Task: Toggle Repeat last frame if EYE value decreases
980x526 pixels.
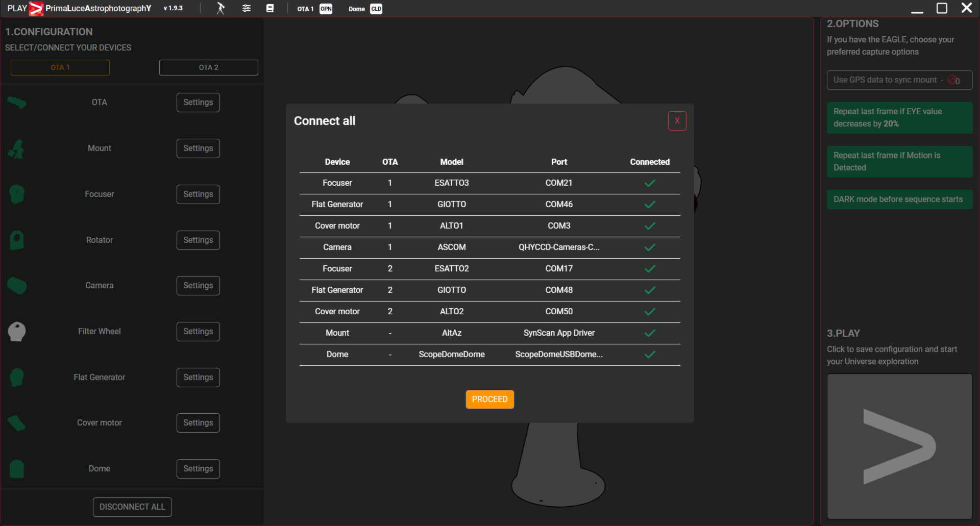Action: pyautogui.click(x=899, y=118)
